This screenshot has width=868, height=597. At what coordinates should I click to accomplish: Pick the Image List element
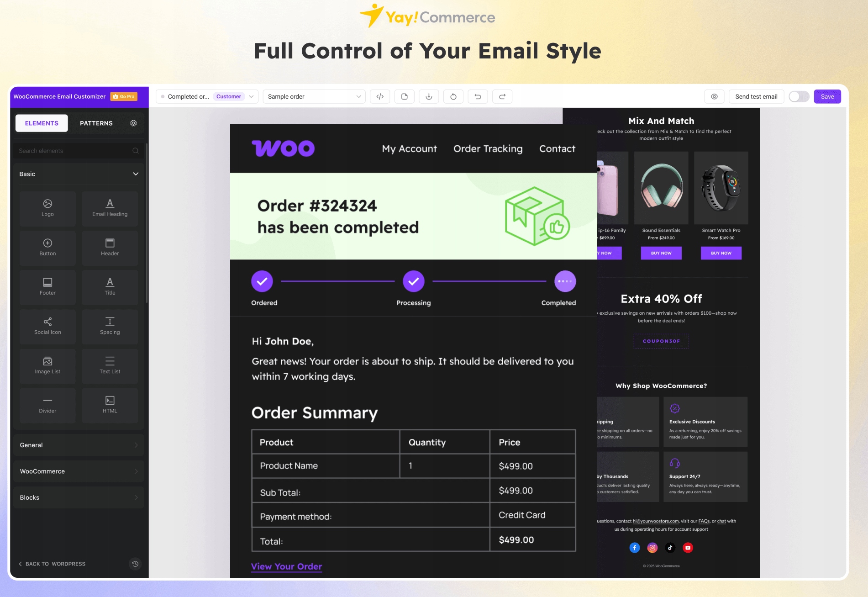(47, 365)
